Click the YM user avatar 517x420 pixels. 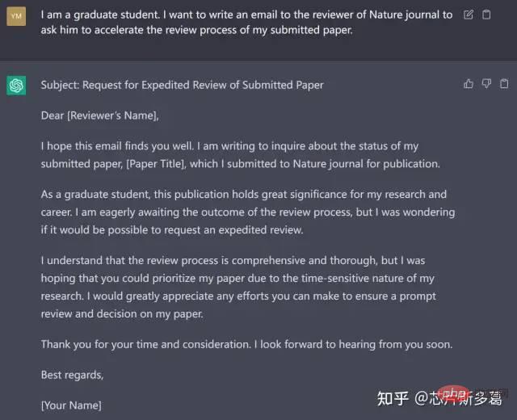(16, 16)
